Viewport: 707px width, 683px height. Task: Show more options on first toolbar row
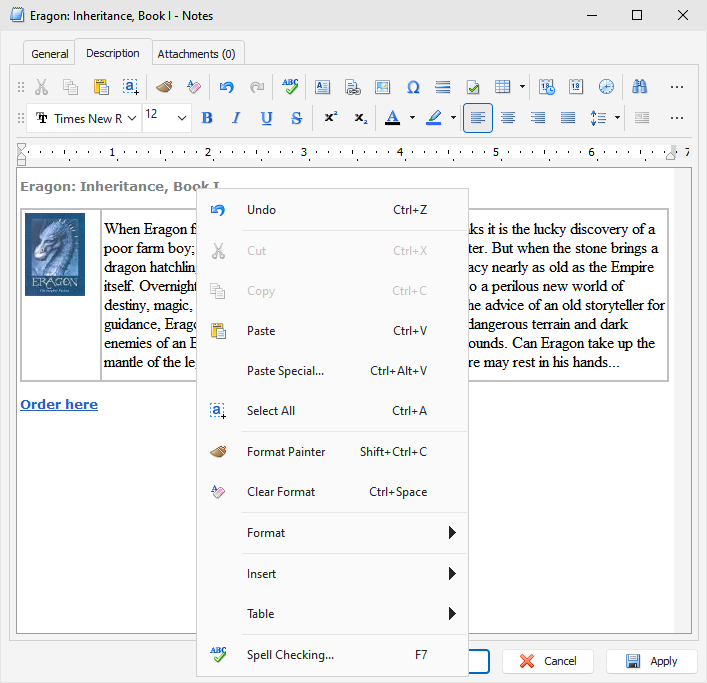click(x=676, y=87)
